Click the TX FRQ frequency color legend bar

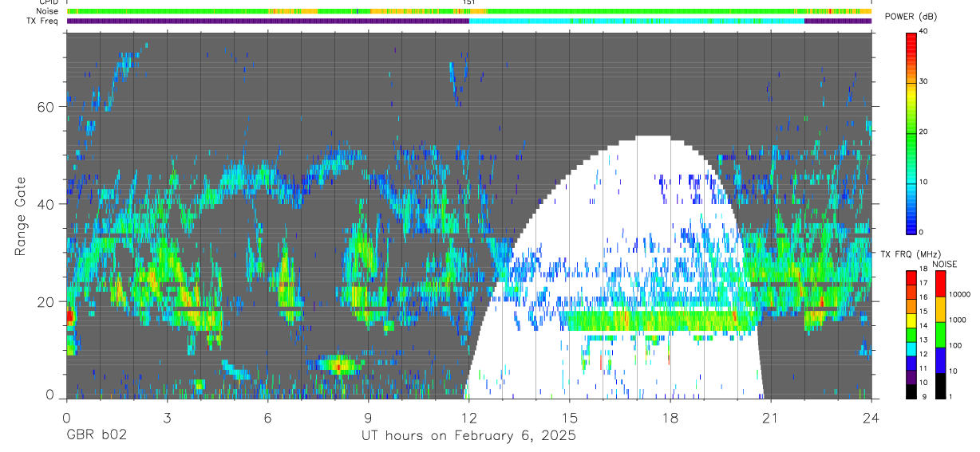[x=911, y=334]
